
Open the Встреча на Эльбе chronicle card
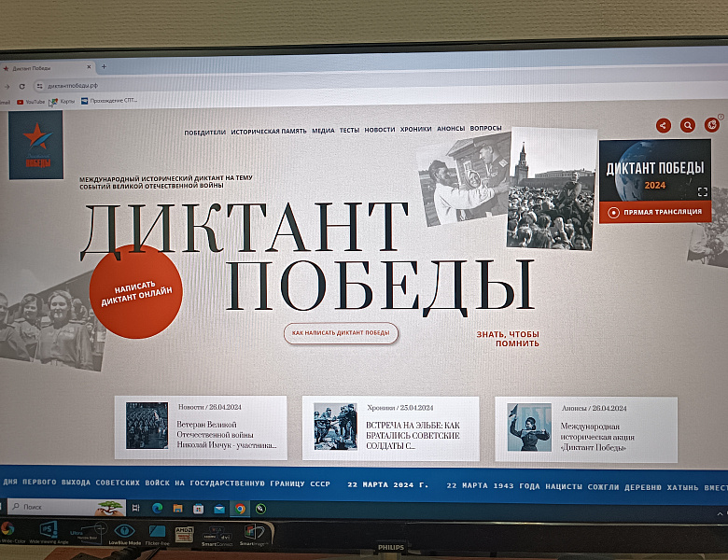(x=391, y=428)
